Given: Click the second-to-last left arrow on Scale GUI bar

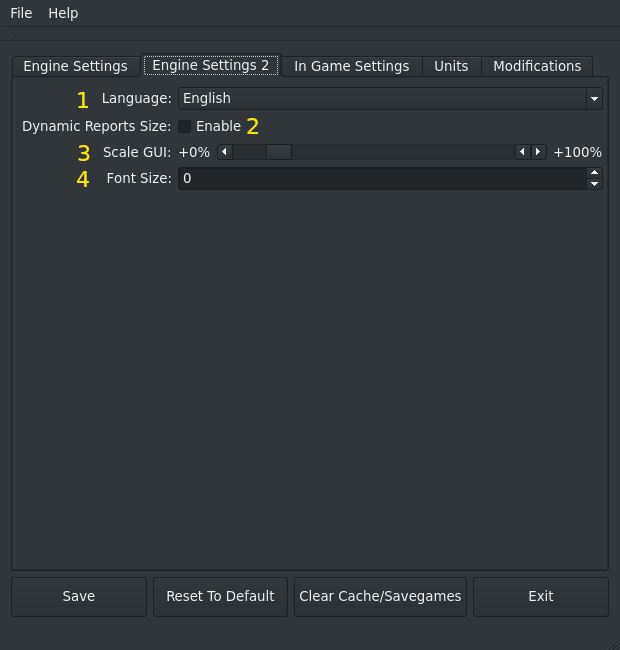Looking at the screenshot, I should pos(523,152).
